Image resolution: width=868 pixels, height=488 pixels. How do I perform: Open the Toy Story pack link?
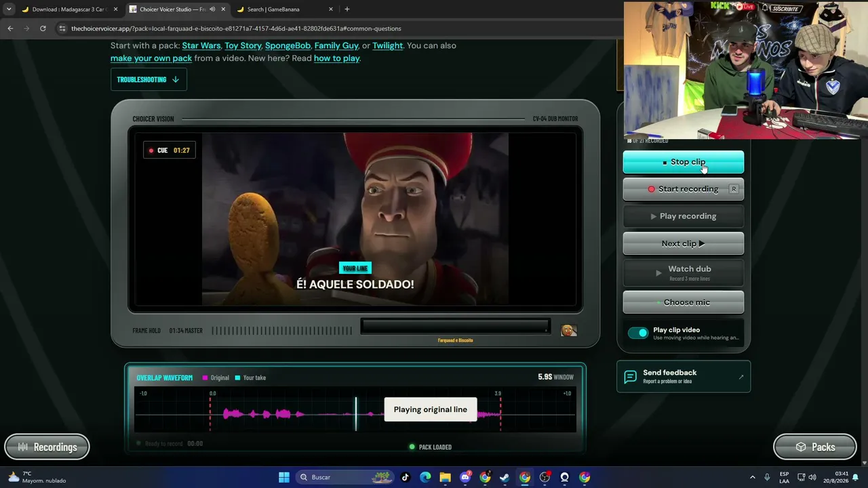coord(243,45)
